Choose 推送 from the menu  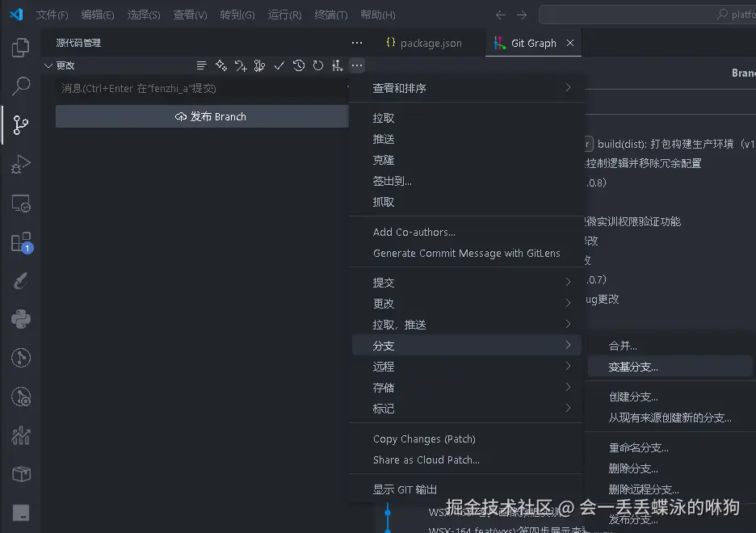[467, 139]
